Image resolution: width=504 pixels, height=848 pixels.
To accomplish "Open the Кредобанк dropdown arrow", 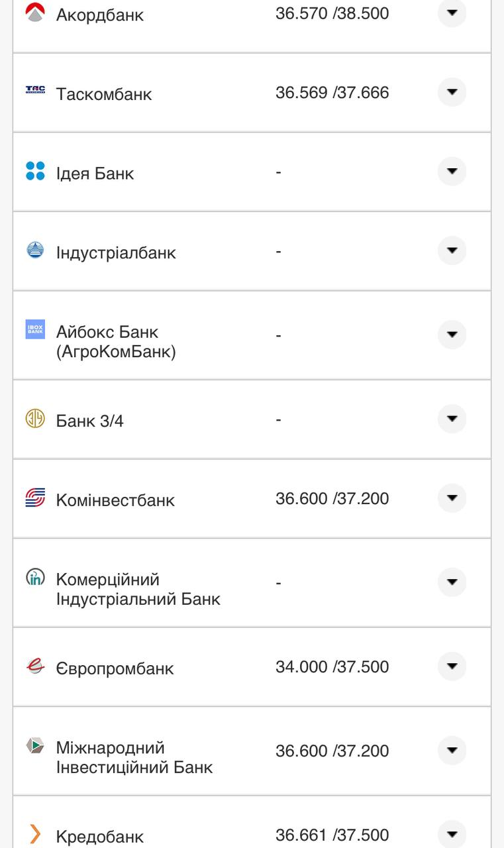I will point(451,833).
